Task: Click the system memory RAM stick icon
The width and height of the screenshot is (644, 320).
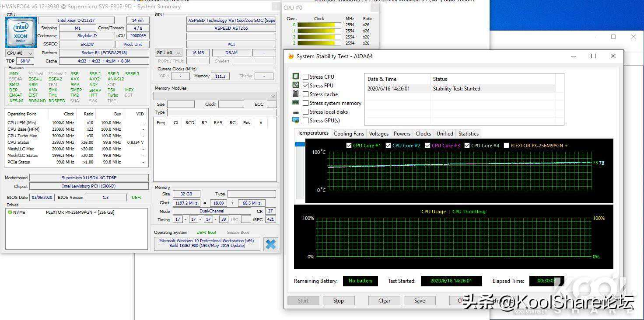Action: click(296, 103)
